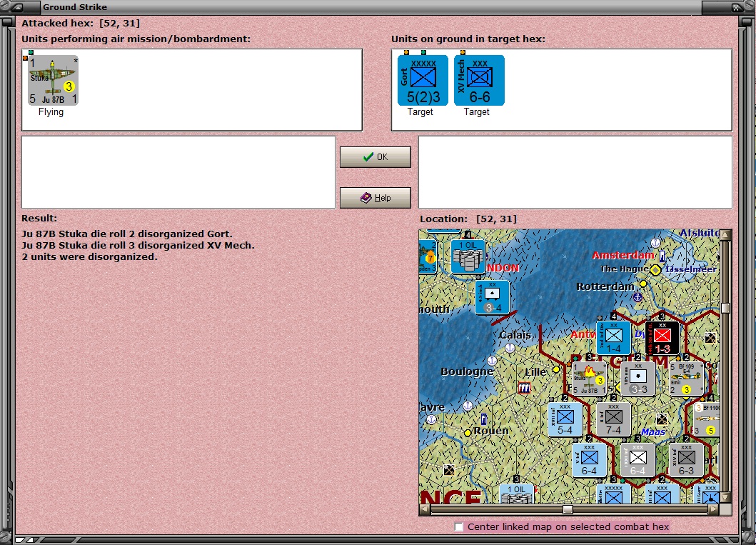Click the map's vertical scrollbar up arrow
756x545 pixels.
(x=725, y=234)
